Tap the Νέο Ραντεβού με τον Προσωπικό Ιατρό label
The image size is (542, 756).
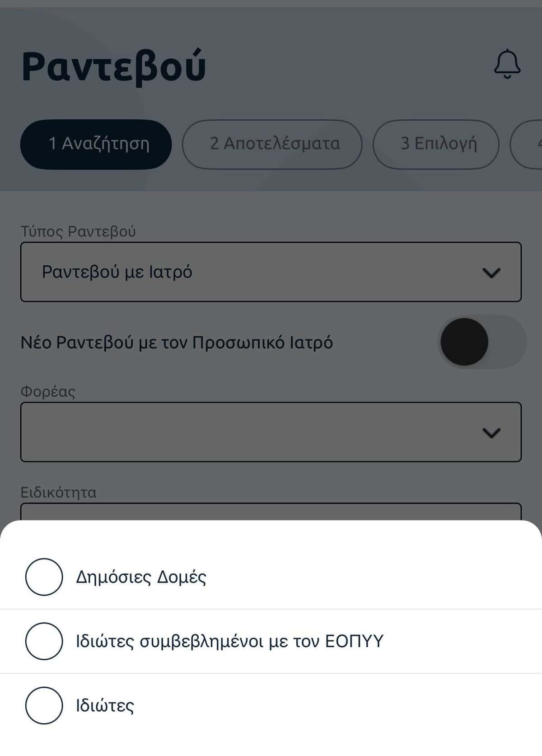tap(177, 343)
